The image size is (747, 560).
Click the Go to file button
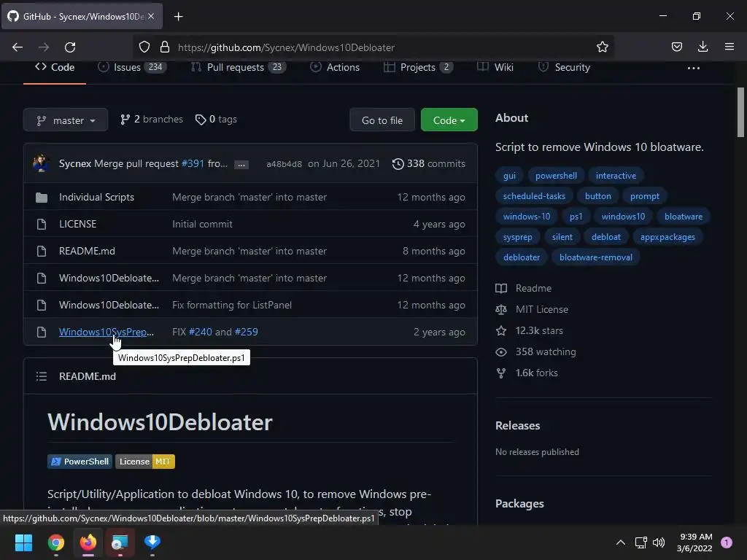(382, 120)
